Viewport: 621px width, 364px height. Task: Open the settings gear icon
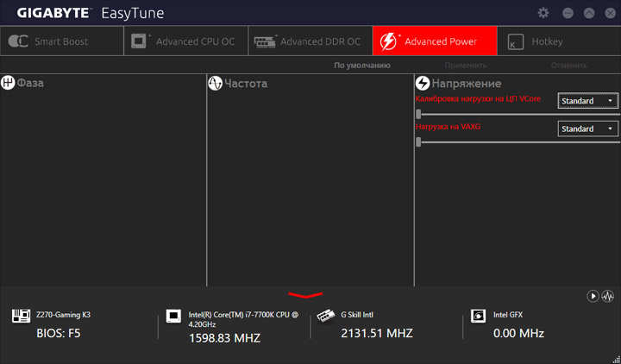543,13
